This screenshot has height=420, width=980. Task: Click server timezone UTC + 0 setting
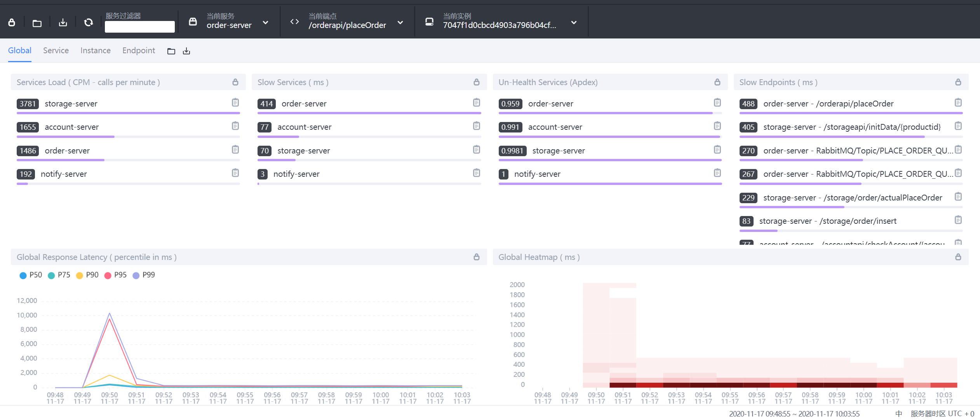(x=943, y=414)
